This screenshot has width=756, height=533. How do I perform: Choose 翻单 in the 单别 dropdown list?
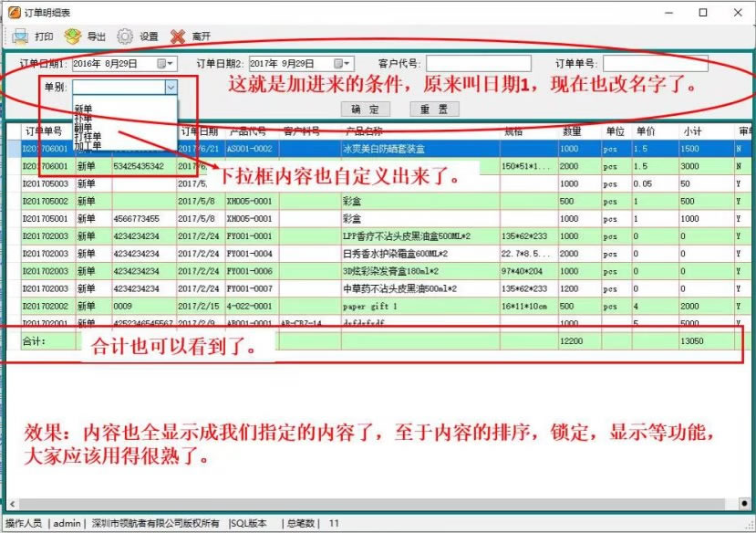coord(83,128)
